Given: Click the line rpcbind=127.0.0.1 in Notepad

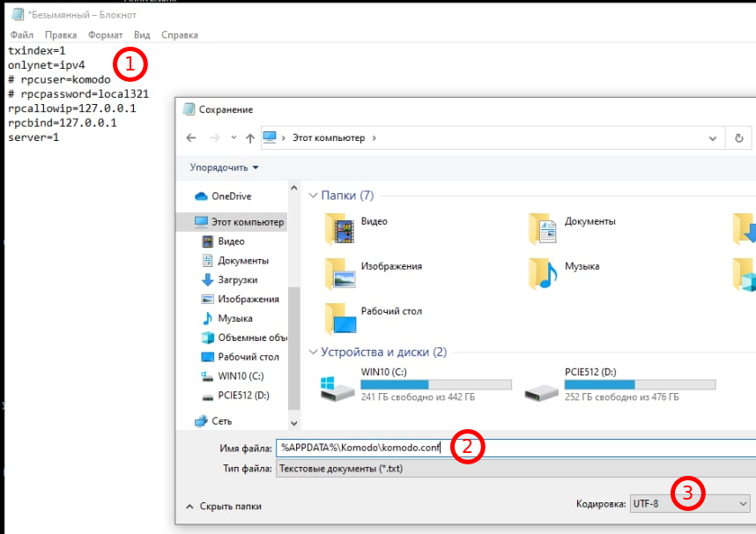Looking at the screenshot, I should [x=63, y=123].
